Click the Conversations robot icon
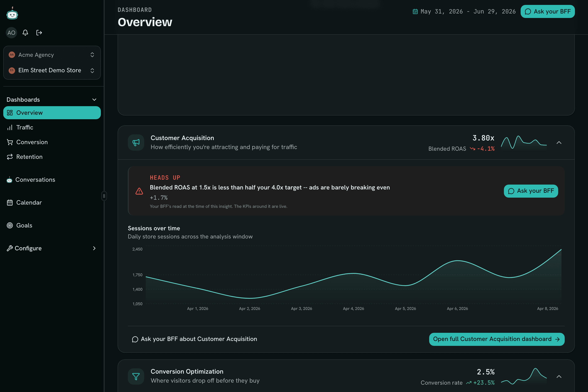588x392 pixels. coord(9,180)
